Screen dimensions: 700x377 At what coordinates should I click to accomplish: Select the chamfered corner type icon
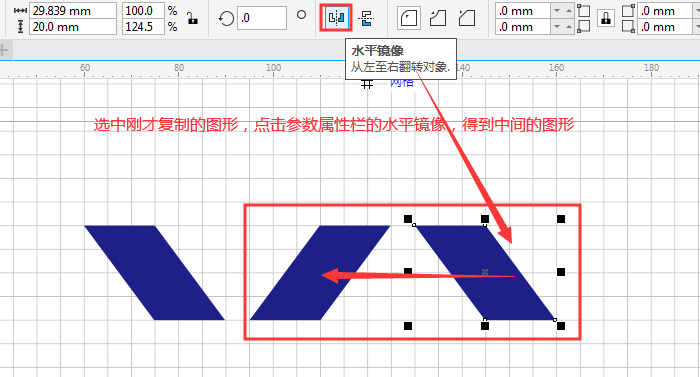pos(467,18)
